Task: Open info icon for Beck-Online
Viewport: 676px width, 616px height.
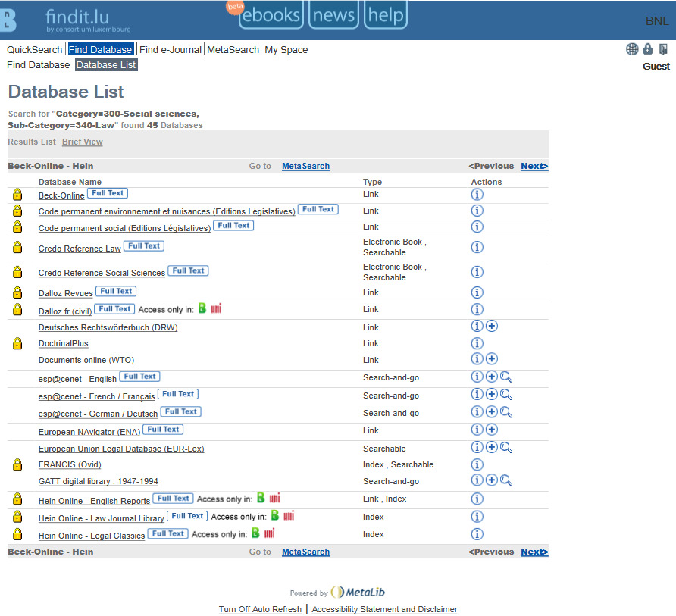Action: (x=477, y=195)
